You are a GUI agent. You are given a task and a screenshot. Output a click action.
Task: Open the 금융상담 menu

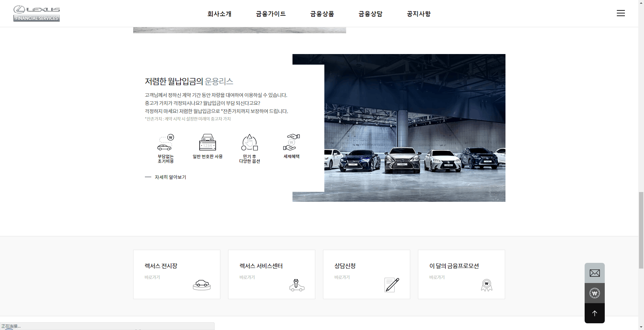370,14
